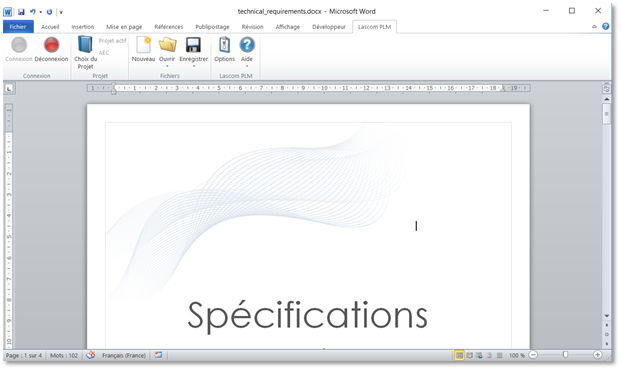Open the undo history dropdown arrow
The image size is (621, 370).
[40, 12]
